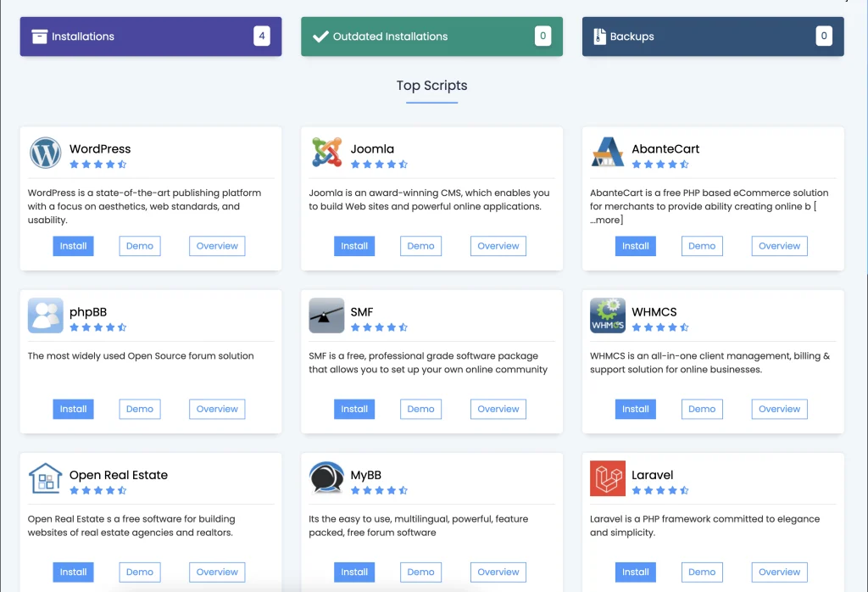868x592 pixels.
Task: Click the Backups zip file icon
Action: click(599, 36)
